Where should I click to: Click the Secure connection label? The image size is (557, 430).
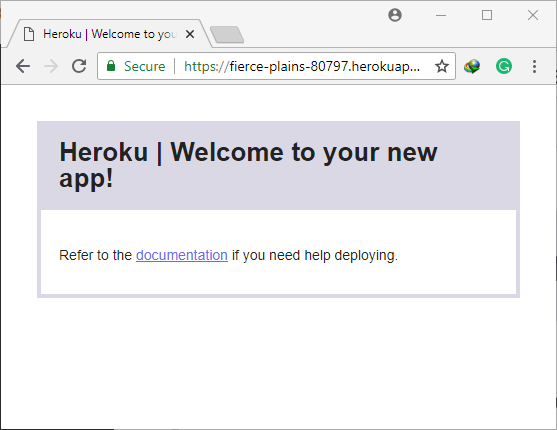pyautogui.click(x=145, y=66)
